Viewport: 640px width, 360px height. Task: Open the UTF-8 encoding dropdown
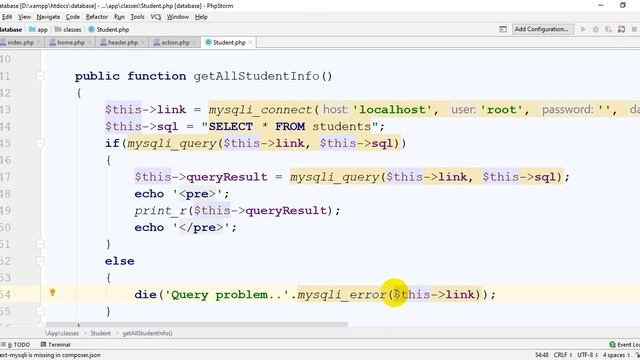(x=587, y=355)
